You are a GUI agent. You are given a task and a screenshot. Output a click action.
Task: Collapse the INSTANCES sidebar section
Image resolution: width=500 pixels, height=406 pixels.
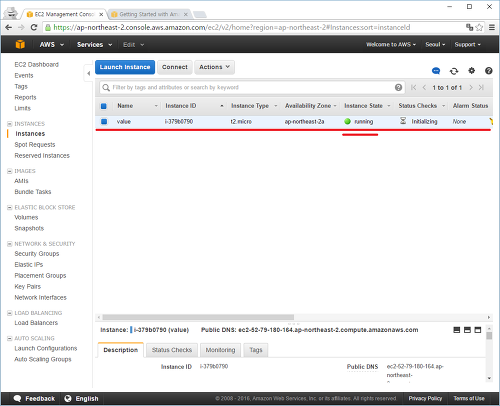9,124
